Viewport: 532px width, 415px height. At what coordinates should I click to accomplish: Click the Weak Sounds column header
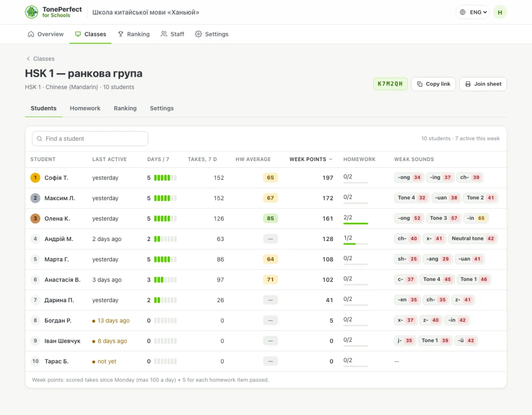[x=414, y=159]
